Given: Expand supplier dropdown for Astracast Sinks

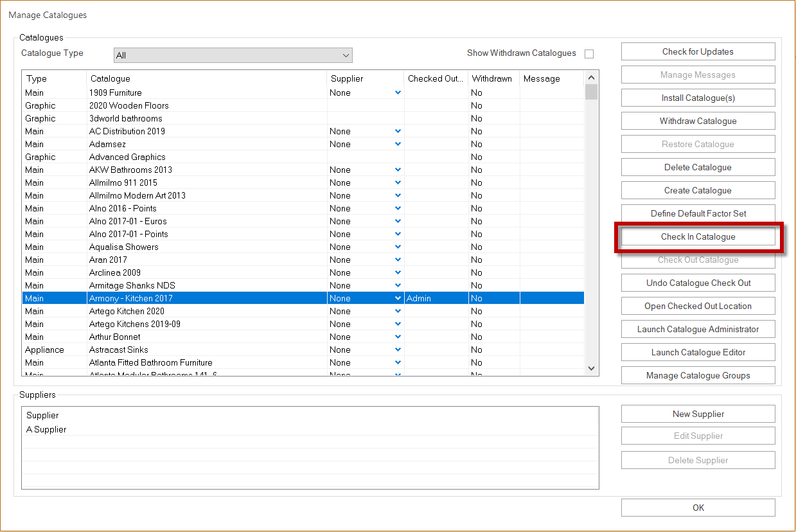Looking at the screenshot, I should click(398, 350).
